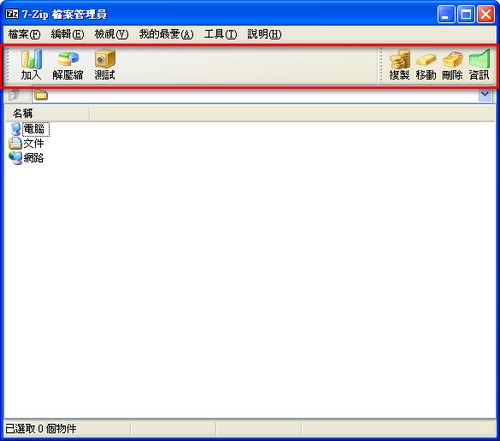This screenshot has width=500, height=441.
Task: Click the 測試 (Test) safe icon
Action: 105,59
